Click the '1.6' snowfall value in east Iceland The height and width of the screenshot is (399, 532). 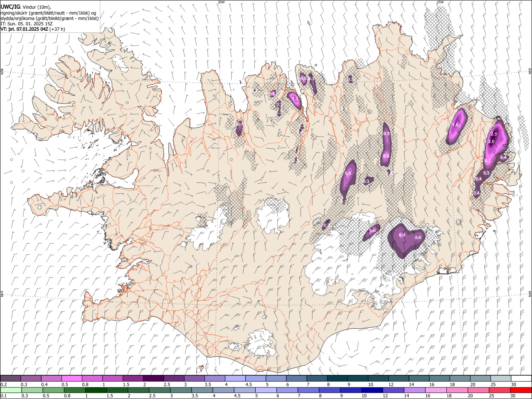[455, 125]
